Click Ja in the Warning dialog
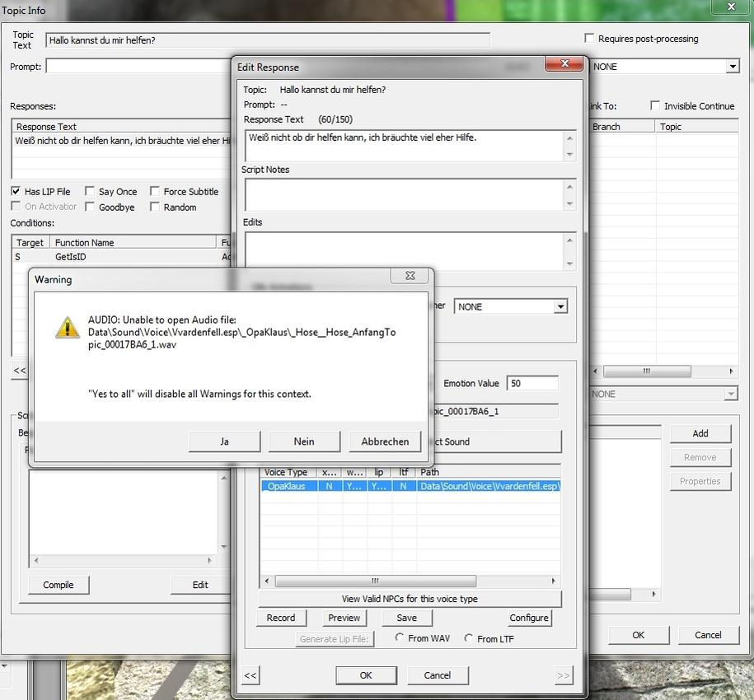754x700 pixels. [x=224, y=441]
